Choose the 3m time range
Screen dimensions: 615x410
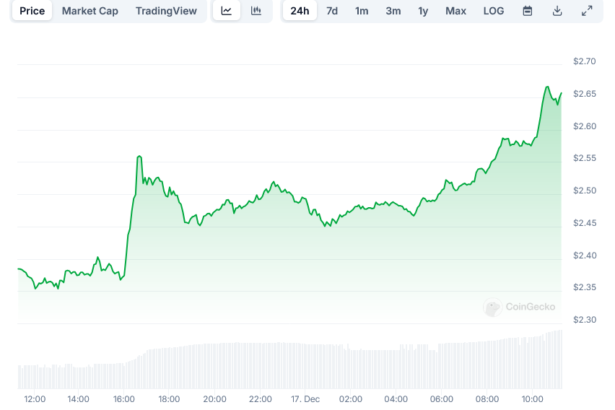tap(393, 11)
